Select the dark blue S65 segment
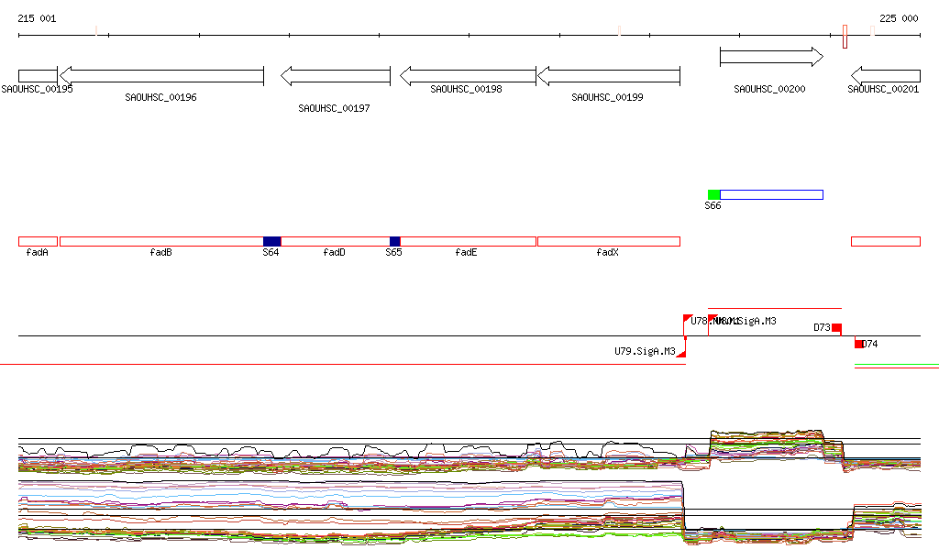Image resolution: width=939 pixels, height=560 pixels. click(x=394, y=241)
